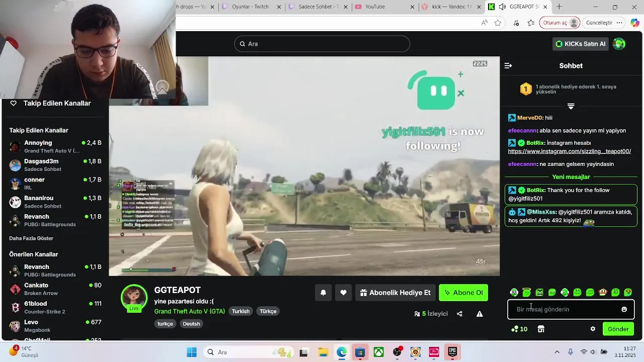
Task: Show more followed channels with Daha Fazla Göster
Action: pos(31,238)
